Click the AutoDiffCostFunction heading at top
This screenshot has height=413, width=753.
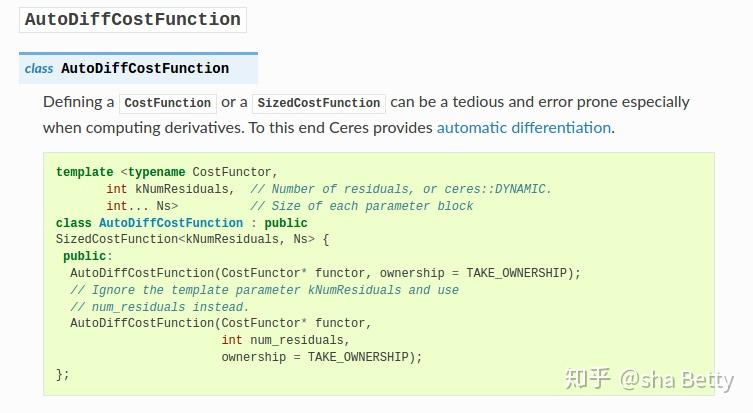[x=133, y=20]
